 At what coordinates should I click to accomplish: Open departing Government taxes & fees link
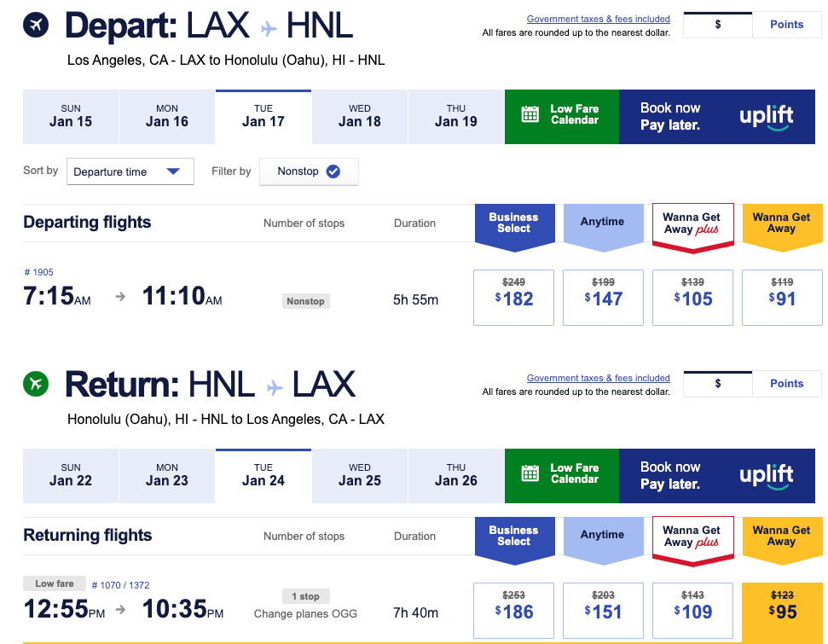pyautogui.click(x=598, y=19)
